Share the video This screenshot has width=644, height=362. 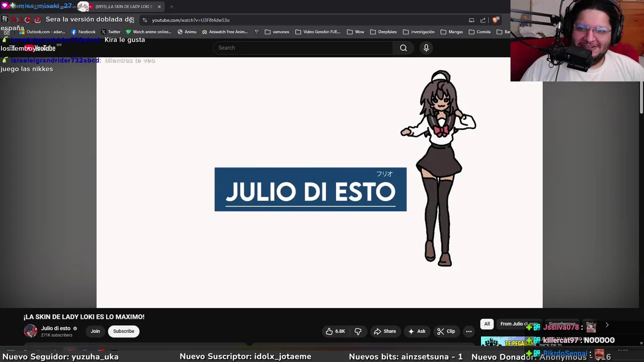(x=385, y=331)
